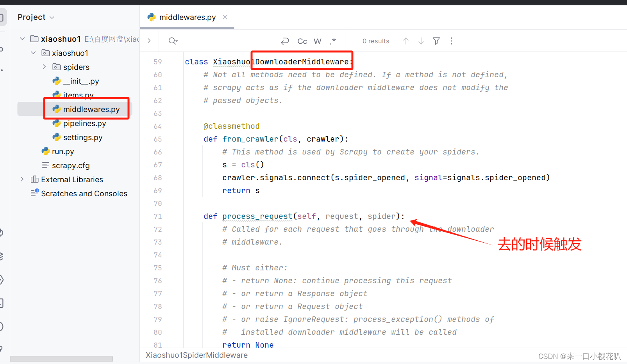627x364 pixels.
Task: Click the insert-newline arrow icon in search bar
Action: (x=285, y=41)
